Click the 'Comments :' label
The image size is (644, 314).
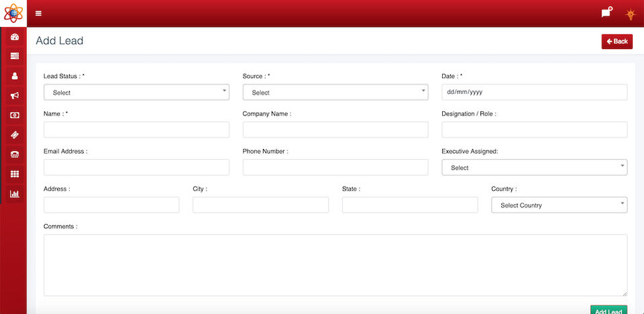pos(60,227)
